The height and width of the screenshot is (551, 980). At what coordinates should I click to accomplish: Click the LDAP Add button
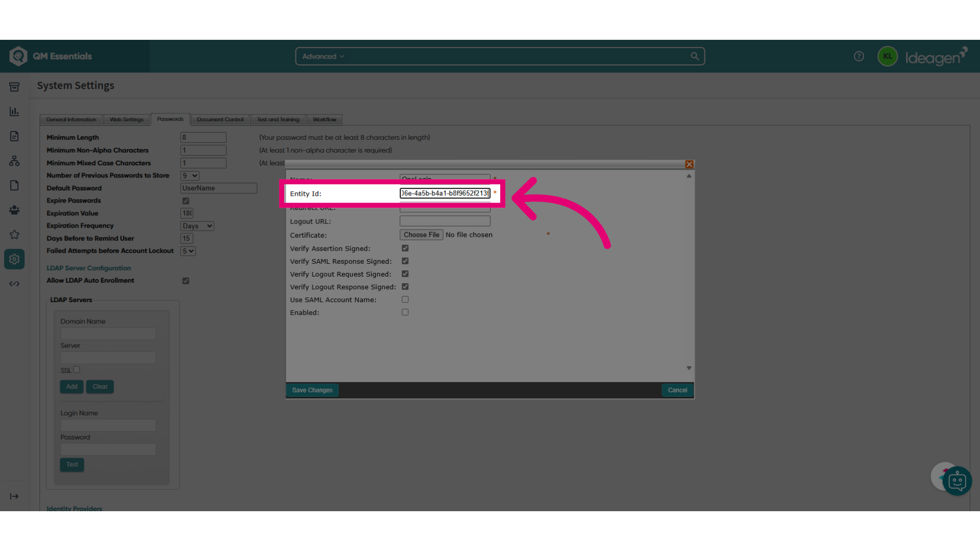[x=72, y=387]
